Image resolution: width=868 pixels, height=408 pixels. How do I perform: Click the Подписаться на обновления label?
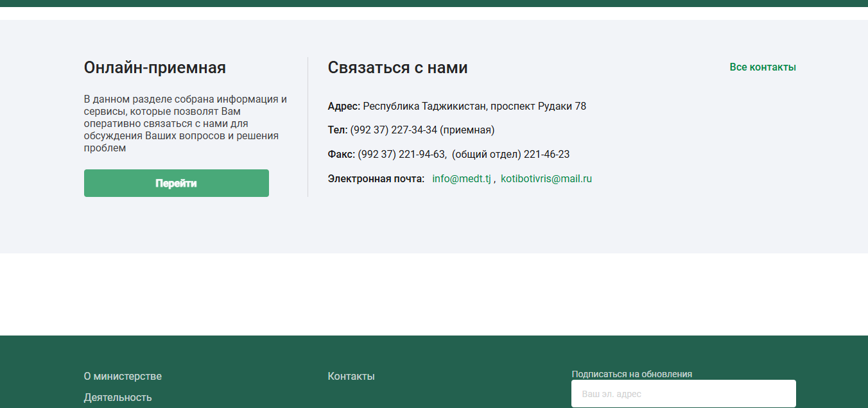click(631, 374)
